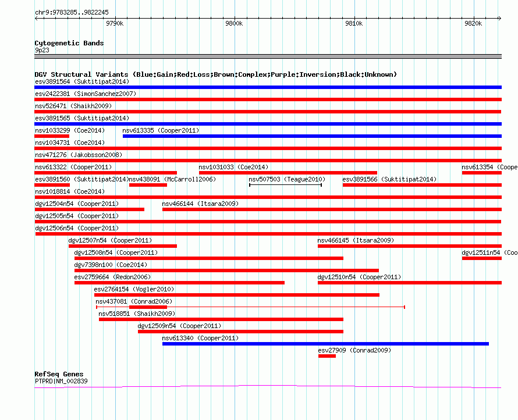Open nsv1031033 (Coe2014) variant label

coord(233,167)
